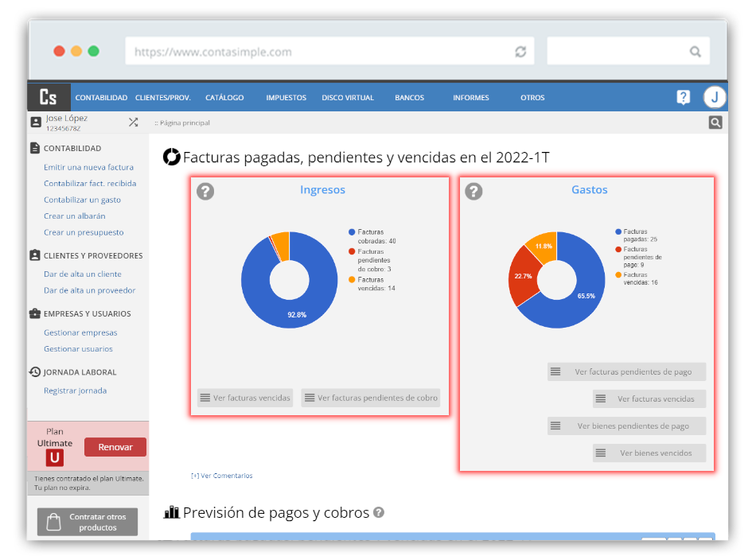Viewport: 756px width, 556px height.
Task: Click the shopping bag icon on Contratar button
Action: 53,522
